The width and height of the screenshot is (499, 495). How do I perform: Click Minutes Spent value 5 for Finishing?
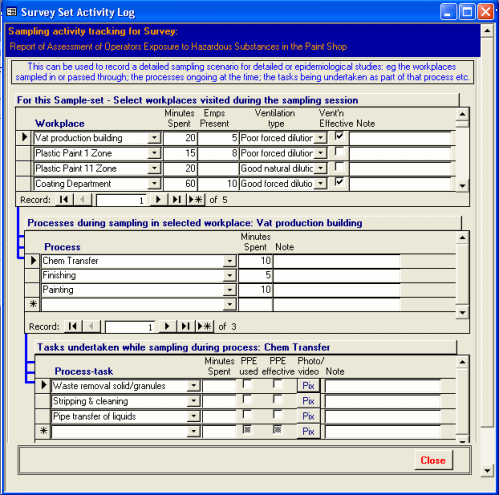click(x=255, y=275)
